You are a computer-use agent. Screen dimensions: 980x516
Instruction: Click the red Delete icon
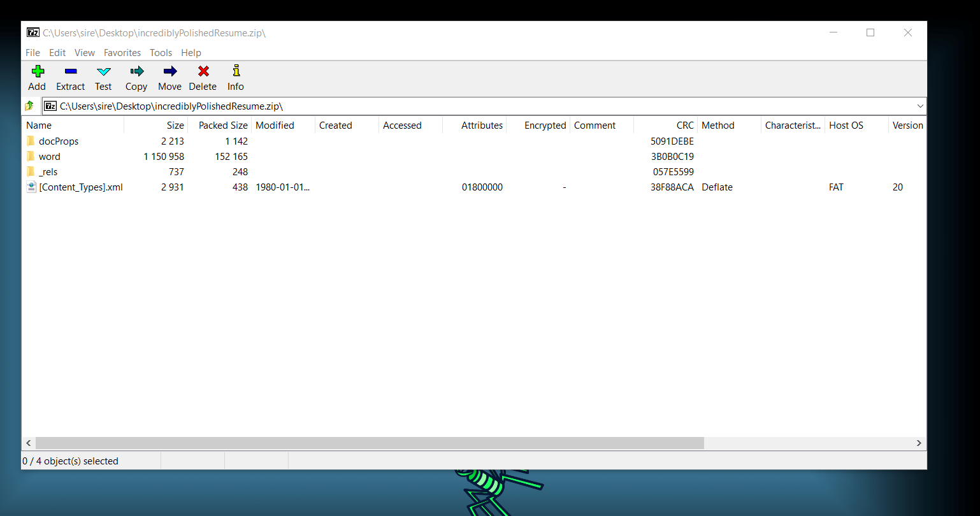(x=203, y=71)
